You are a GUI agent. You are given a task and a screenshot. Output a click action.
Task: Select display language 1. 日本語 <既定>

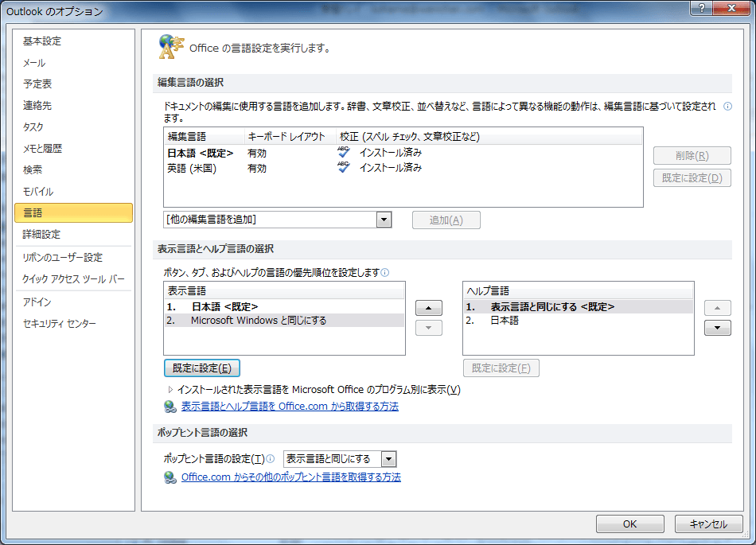(x=284, y=307)
